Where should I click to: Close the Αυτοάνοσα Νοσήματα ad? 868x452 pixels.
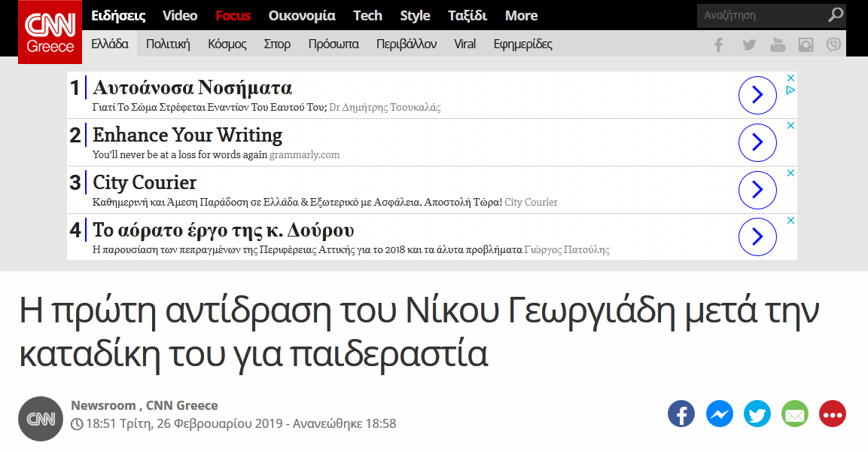click(x=791, y=78)
